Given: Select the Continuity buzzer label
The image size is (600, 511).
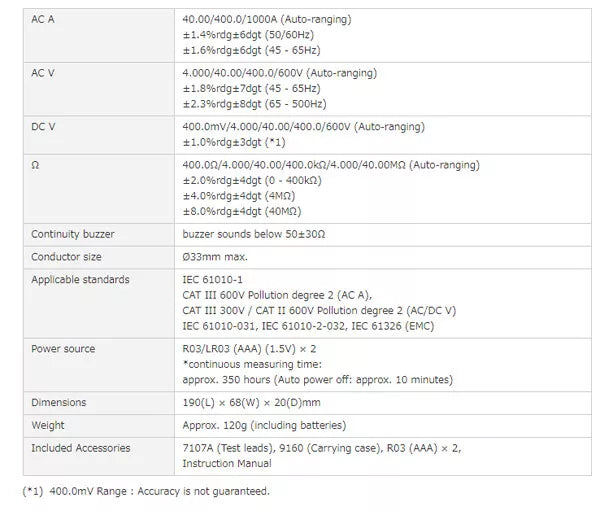Looking at the screenshot, I should pos(73,234).
